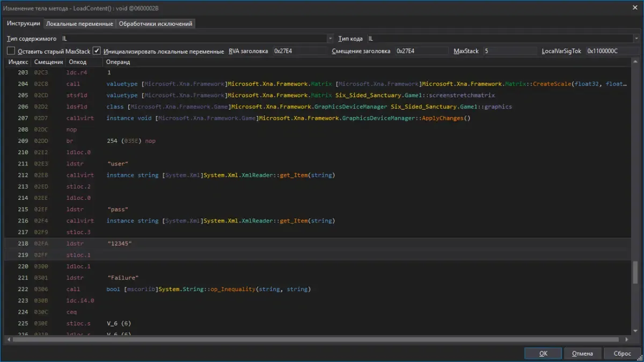Expand the 'Тип содержимого' dropdown

click(x=330, y=39)
